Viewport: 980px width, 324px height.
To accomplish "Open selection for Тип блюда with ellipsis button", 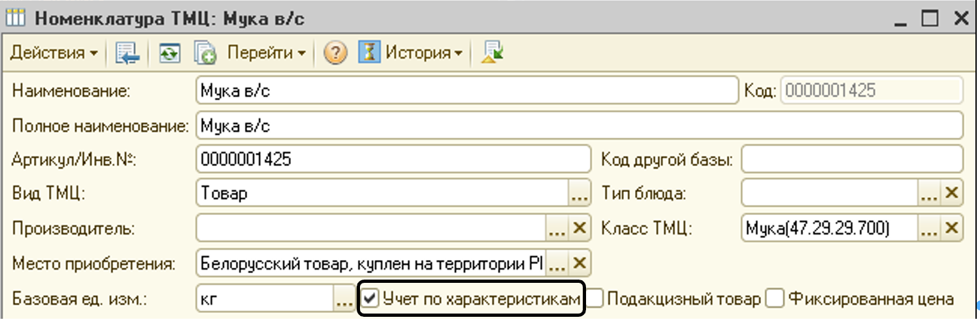I will click(x=929, y=193).
